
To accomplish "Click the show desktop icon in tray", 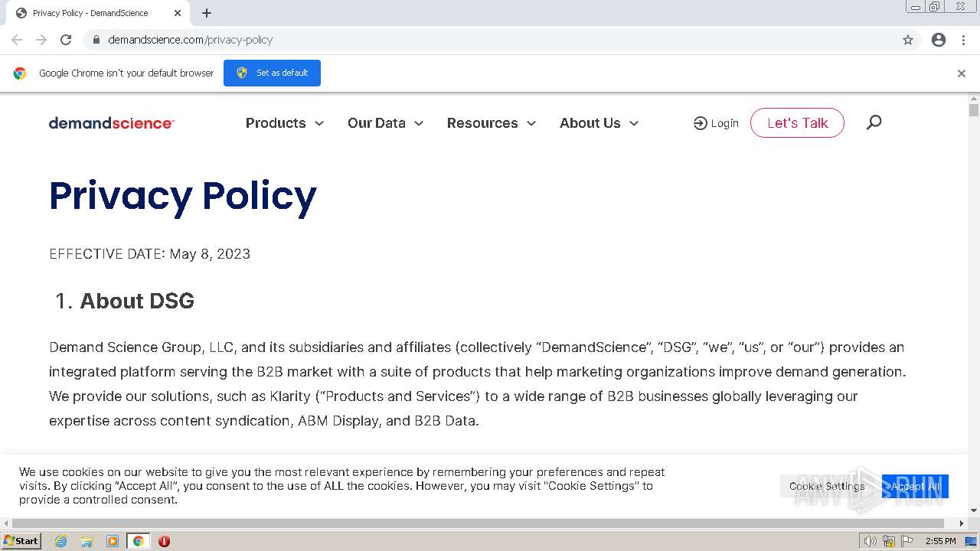I will [972, 541].
